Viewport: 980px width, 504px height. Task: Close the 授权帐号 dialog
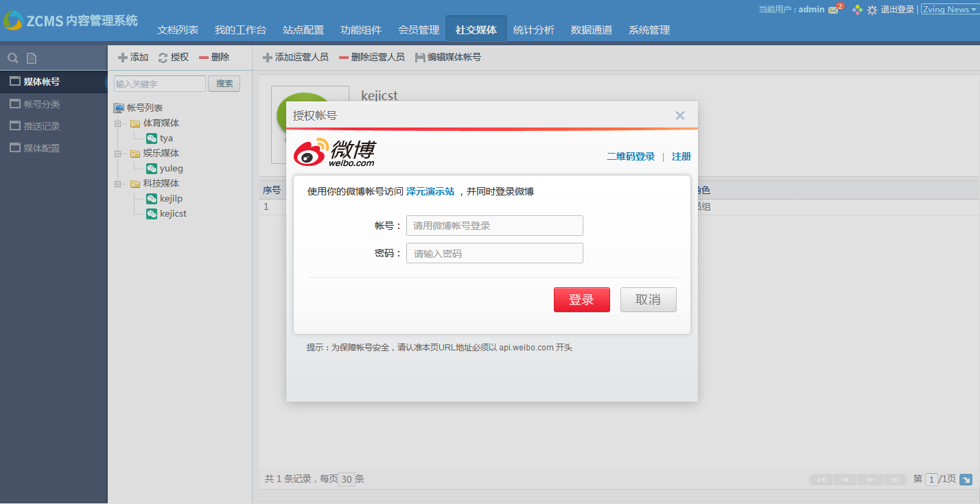pos(679,115)
